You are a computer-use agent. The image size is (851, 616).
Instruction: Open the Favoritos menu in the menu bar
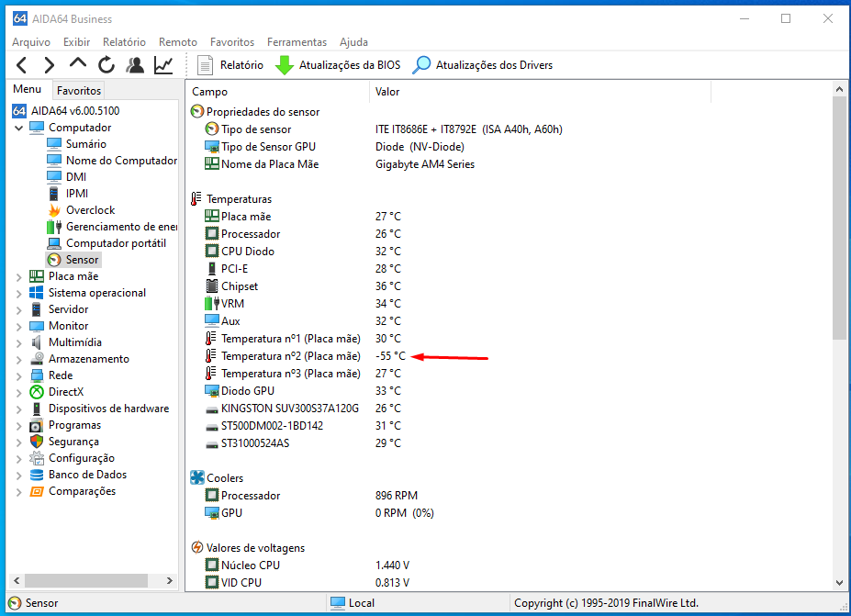(232, 42)
